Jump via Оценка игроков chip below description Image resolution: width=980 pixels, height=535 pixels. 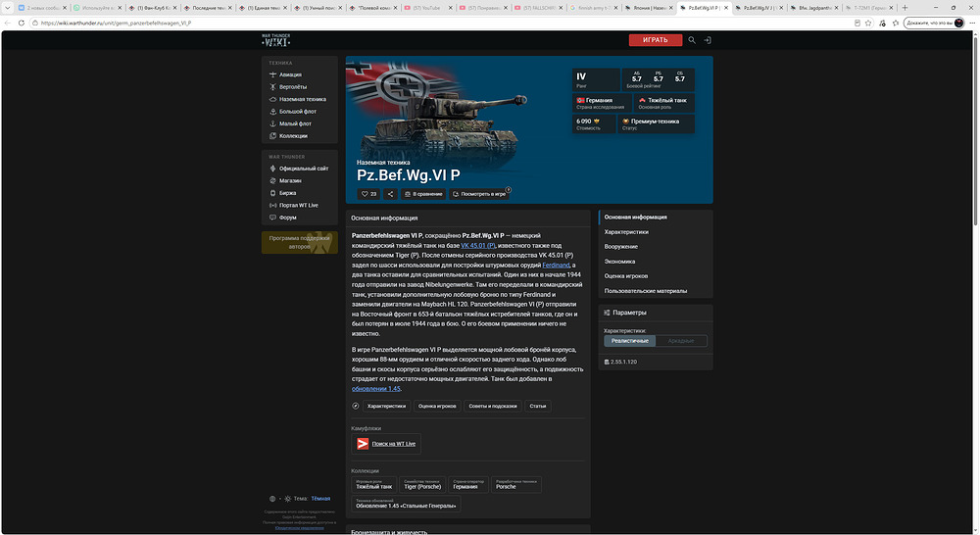[x=437, y=406]
